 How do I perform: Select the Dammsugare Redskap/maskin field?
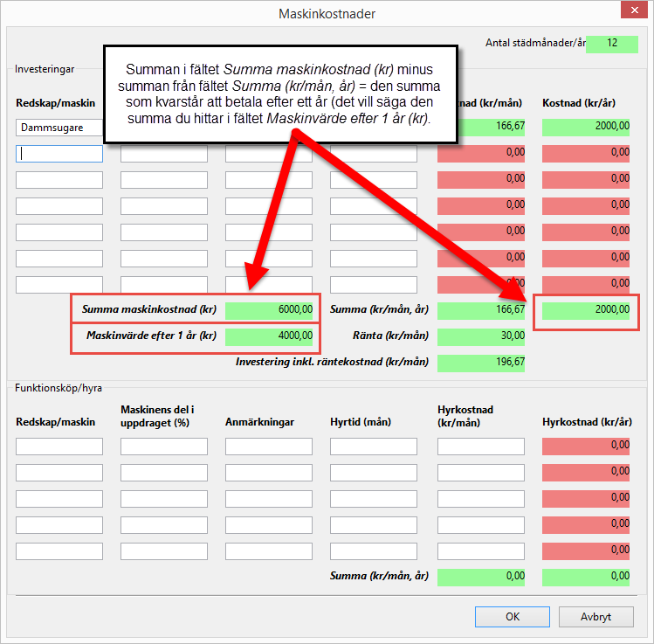(59, 128)
